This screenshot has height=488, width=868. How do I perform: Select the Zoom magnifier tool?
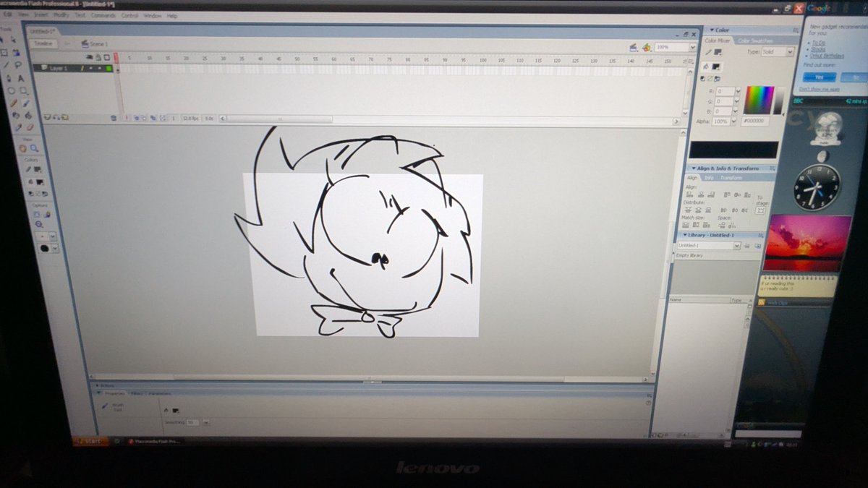click(33, 147)
